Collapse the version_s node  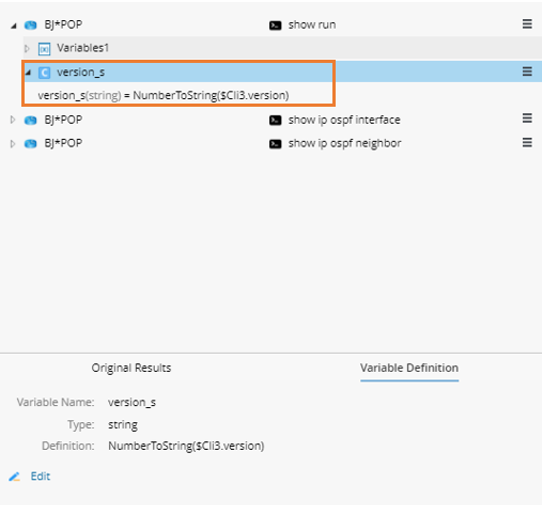28,72
